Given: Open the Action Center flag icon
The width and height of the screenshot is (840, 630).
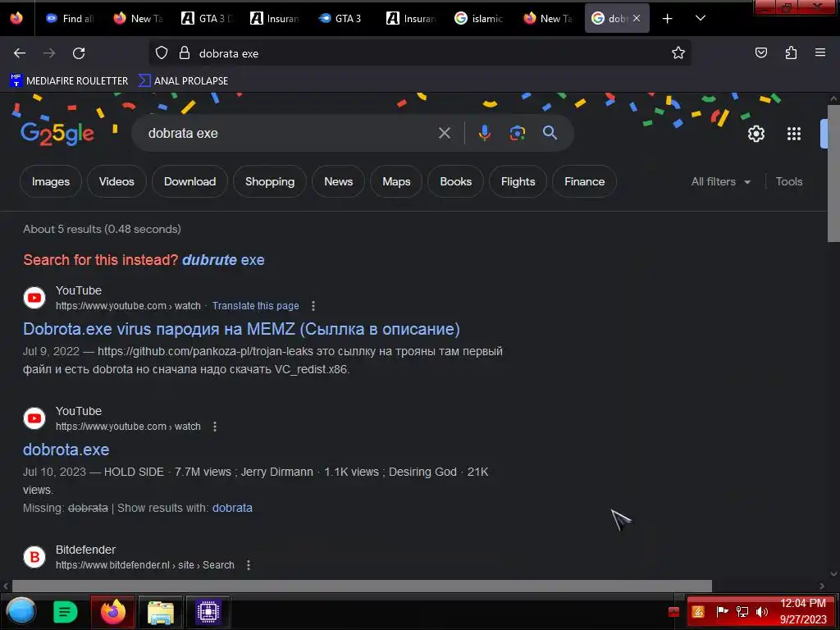Looking at the screenshot, I should coord(722,612).
